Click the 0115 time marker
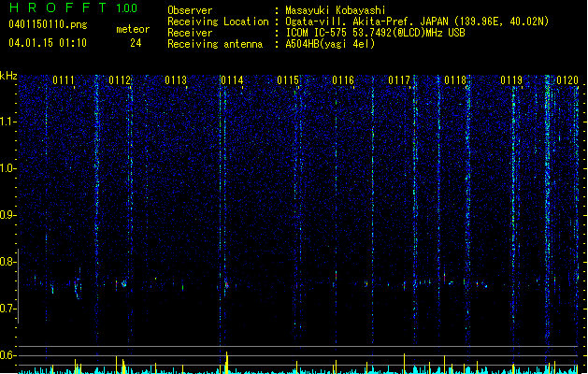Viewport: 588px width, 374px height. click(x=288, y=80)
